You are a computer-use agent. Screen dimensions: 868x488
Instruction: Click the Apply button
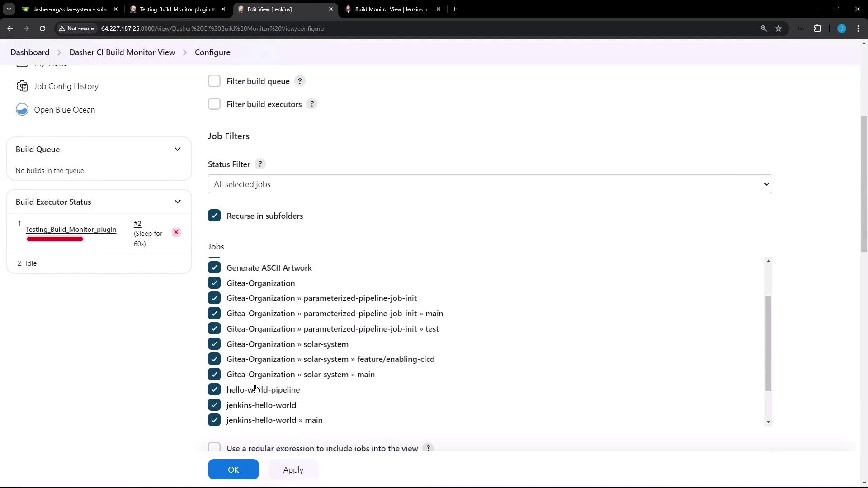(x=293, y=469)
